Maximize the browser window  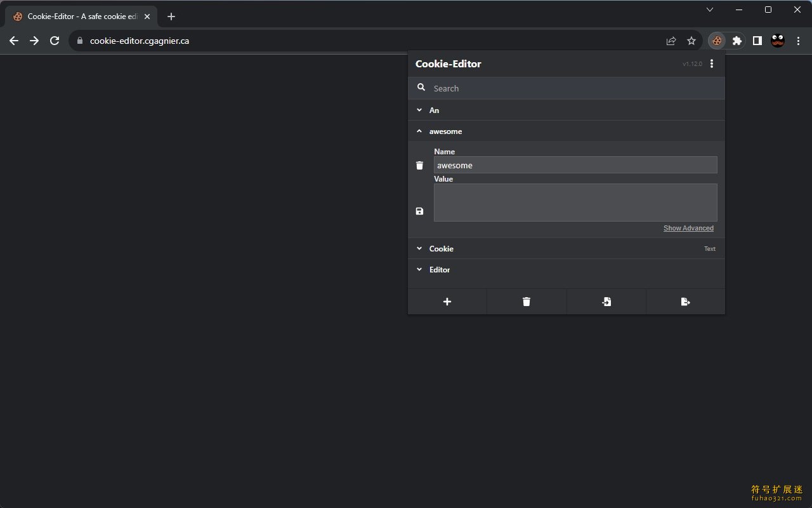768,10
